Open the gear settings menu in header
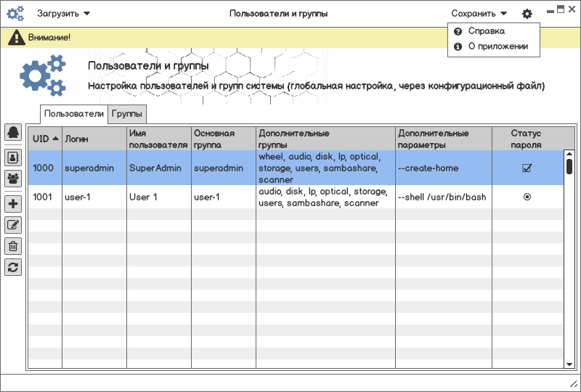This screenshot has height=392, width=581. pos(527,13)
